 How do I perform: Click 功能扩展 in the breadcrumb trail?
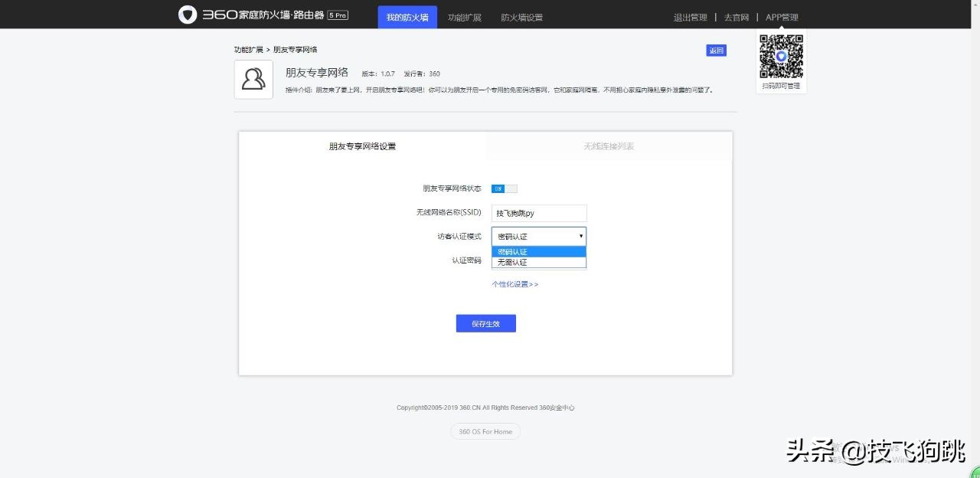(249, 48)
